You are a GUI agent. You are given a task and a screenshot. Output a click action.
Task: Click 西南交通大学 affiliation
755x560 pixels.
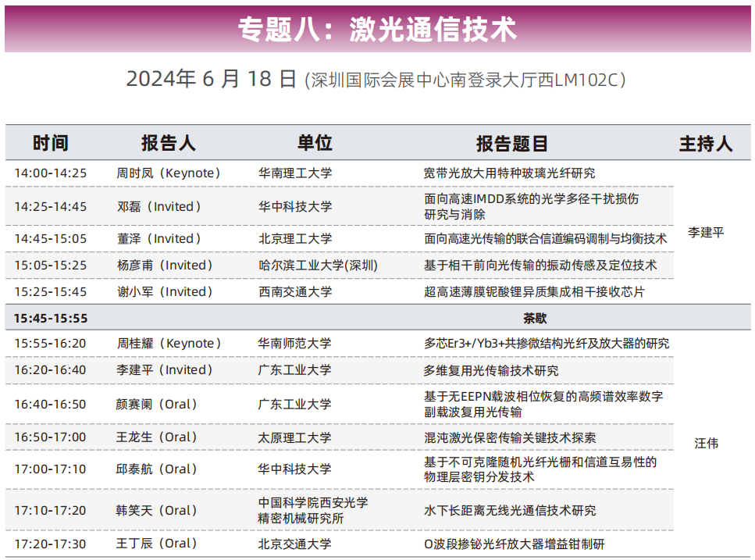[295, 292]
